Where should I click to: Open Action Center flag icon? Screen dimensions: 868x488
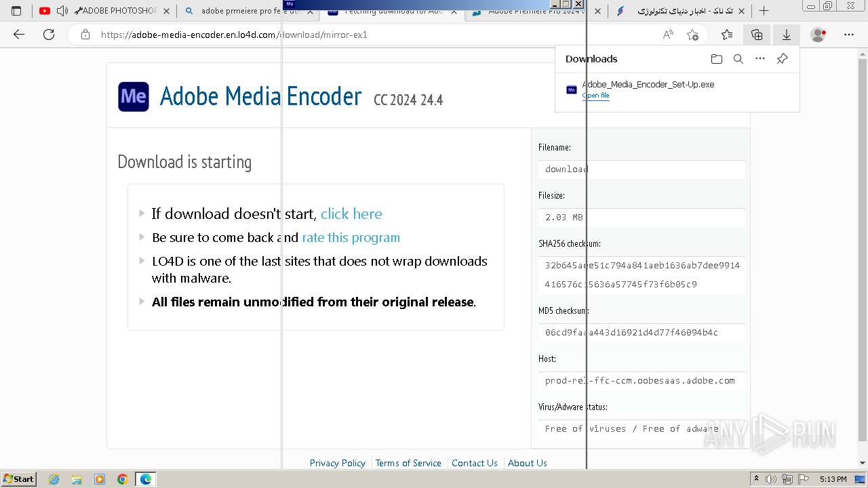coord(803,479)
